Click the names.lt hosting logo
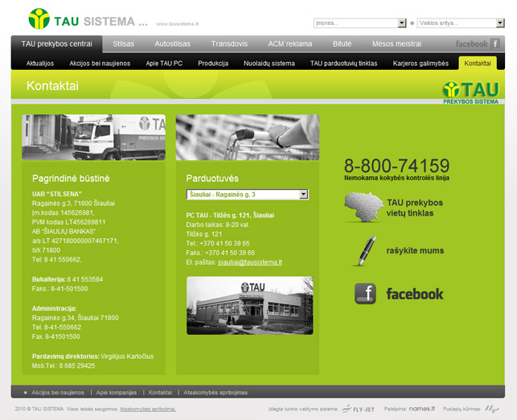Image resolution: width=517 pixels, height=420 pixels. coord(422,409)
